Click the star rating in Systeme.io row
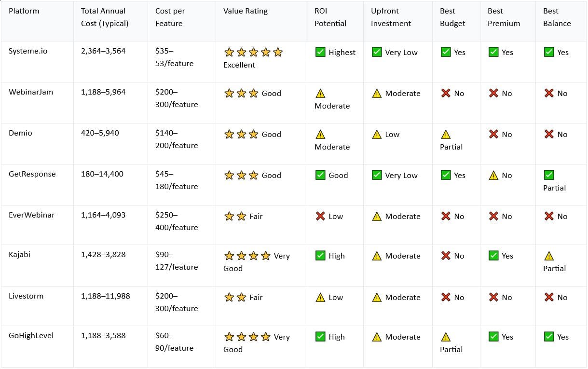 click(253, 52)
